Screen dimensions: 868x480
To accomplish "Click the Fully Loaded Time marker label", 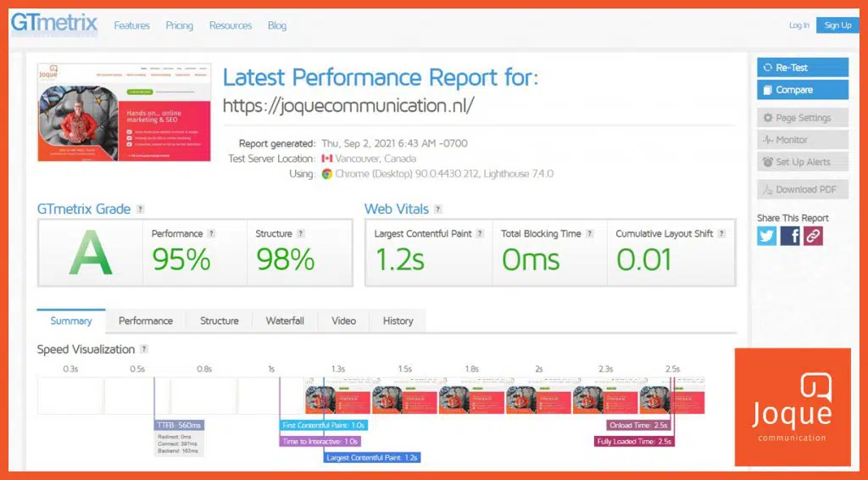I will tap(634, 441).
